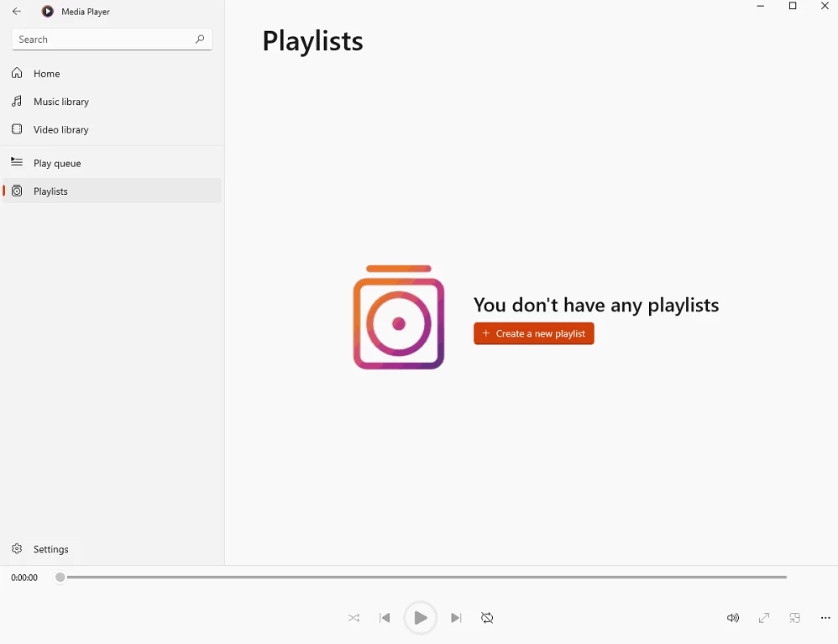Click inside the Search input field
The width and height of the screenshot is (838, 644).
coord(101,39)
